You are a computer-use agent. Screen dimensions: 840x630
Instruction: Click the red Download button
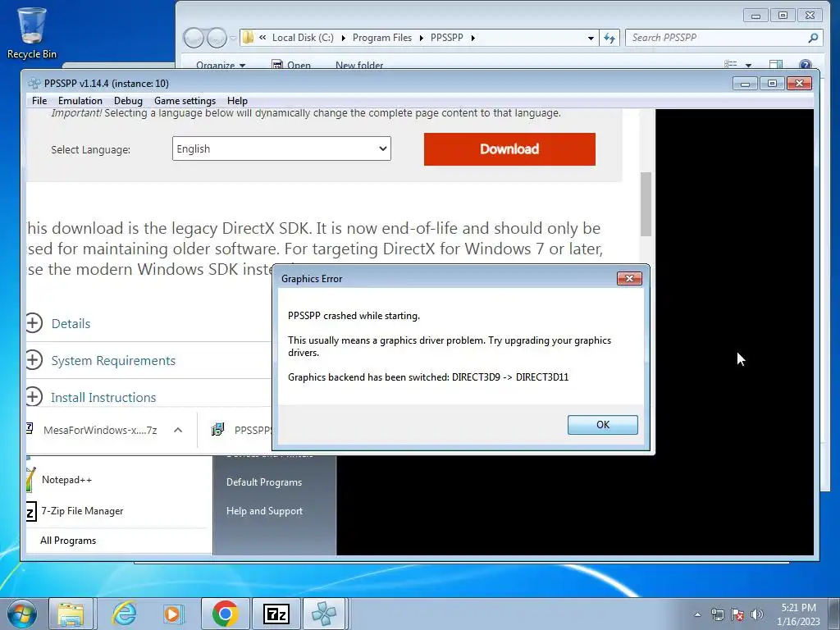pos(509,149)
